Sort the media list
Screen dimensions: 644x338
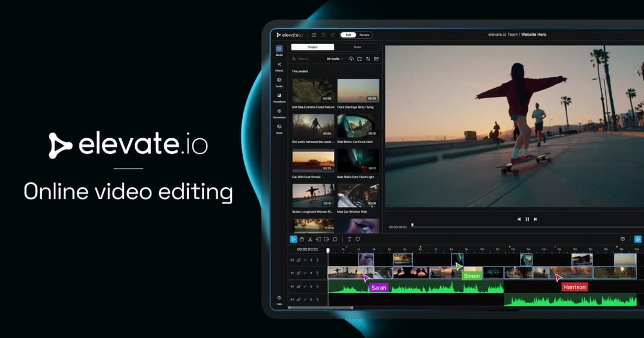[x=368, y=59]
